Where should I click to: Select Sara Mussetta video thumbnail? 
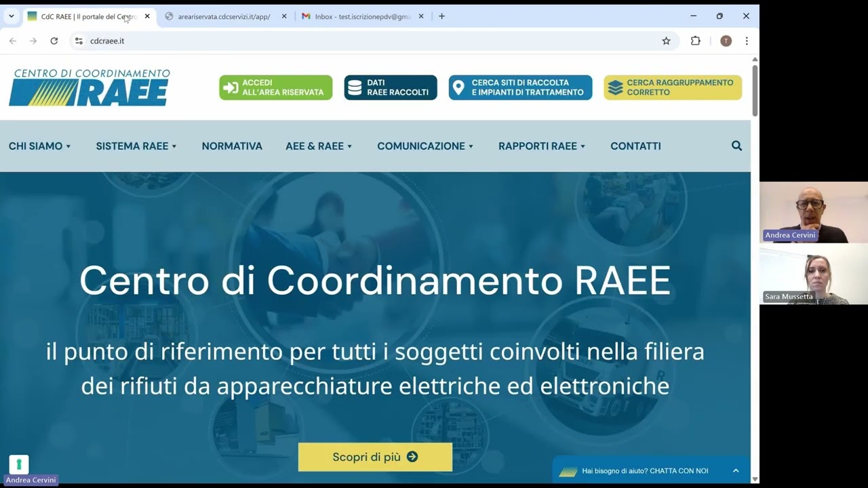(x=814, y=274)
